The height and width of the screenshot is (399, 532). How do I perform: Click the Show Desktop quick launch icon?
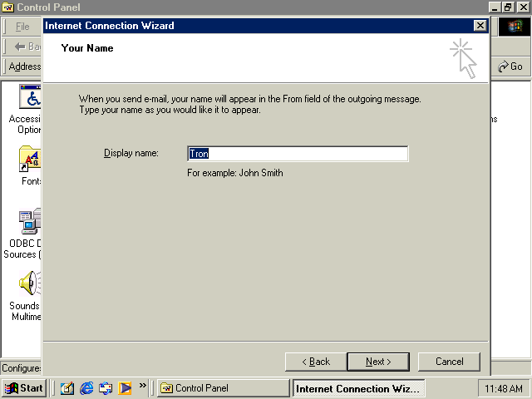click(x=67, y=388)
